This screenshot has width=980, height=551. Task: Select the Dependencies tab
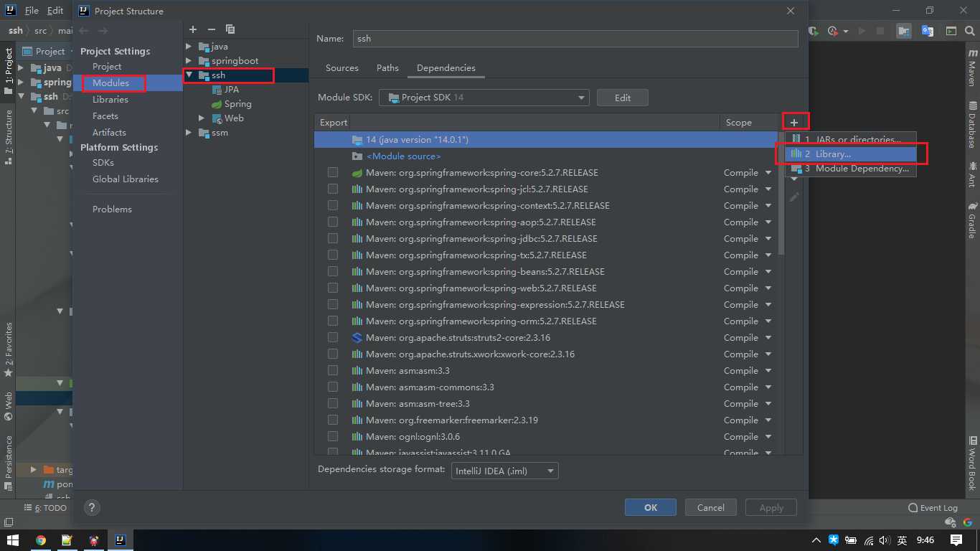tap(446, 67)
